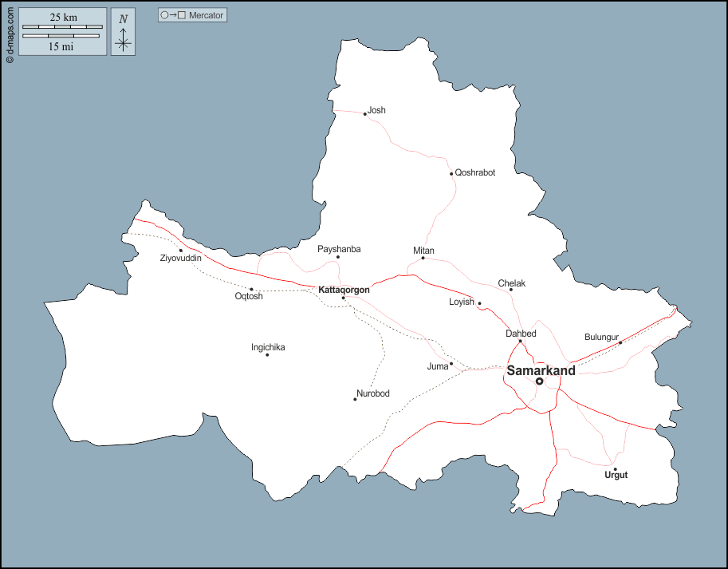Image resolution: width=728 pixels, height=569 pixels.
Task: Click the Chelak town label
Action: tap(511, 283)
